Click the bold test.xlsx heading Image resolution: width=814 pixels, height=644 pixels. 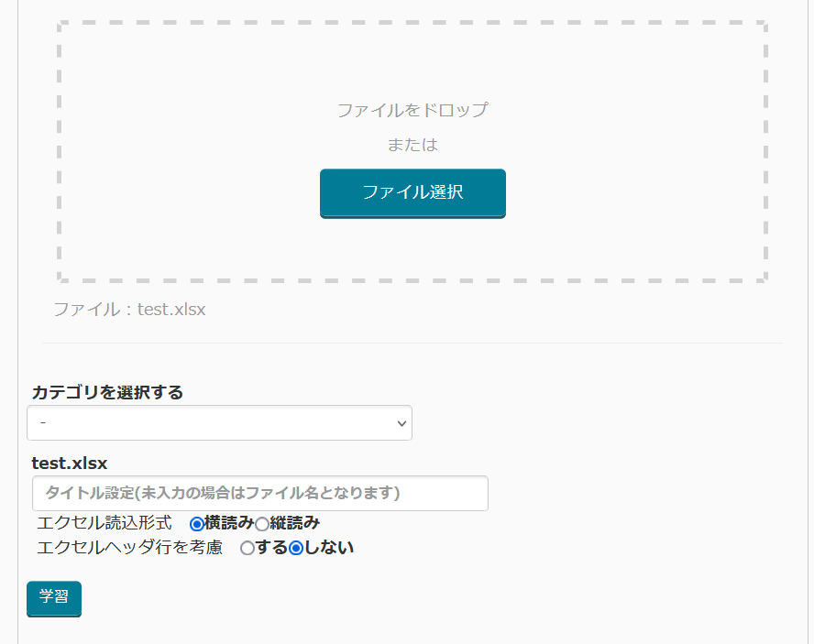70,464
